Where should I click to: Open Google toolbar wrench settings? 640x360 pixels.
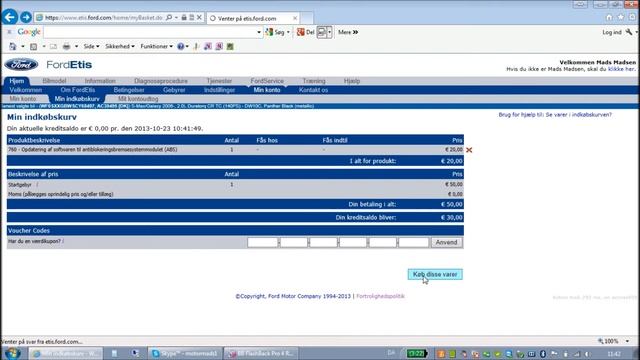(x=629, y=32)
